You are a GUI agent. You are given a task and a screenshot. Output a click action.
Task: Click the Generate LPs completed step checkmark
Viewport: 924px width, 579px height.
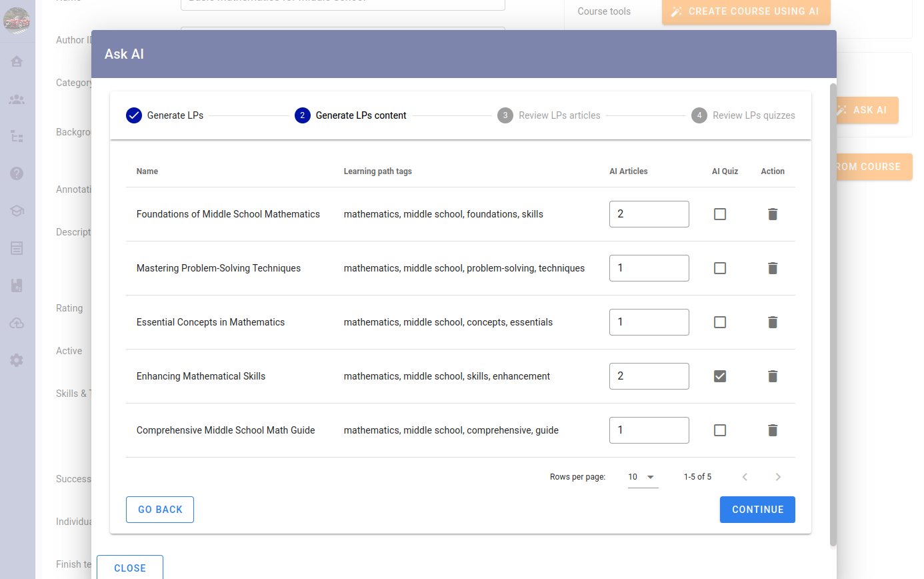[x=134, y=115]
